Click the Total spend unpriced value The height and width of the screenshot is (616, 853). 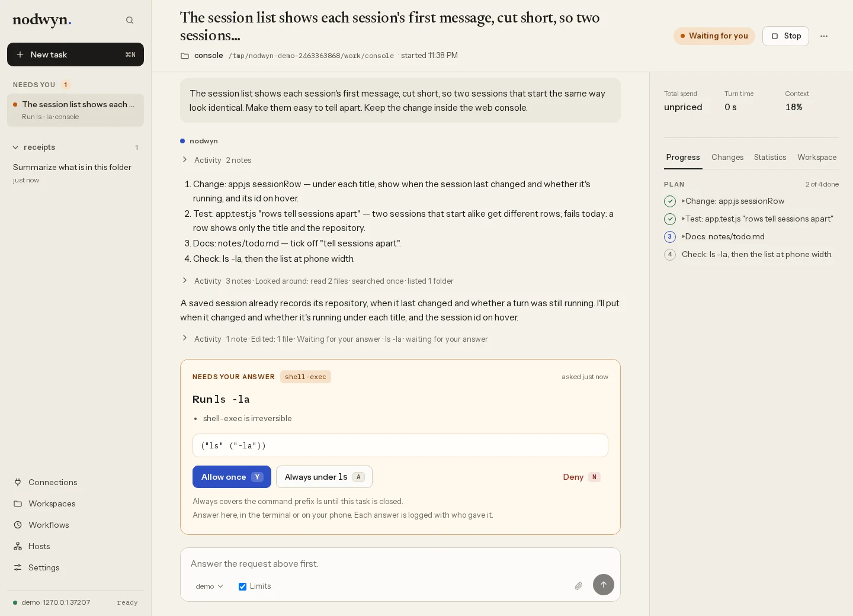click(683, 107)
